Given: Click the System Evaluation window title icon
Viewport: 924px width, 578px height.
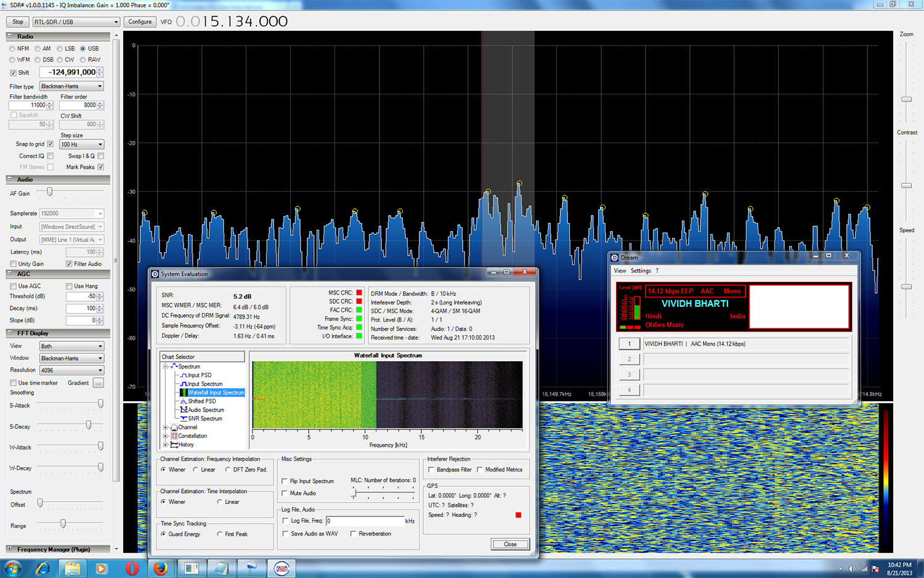Looking at the screenshot, I should 155,274.
